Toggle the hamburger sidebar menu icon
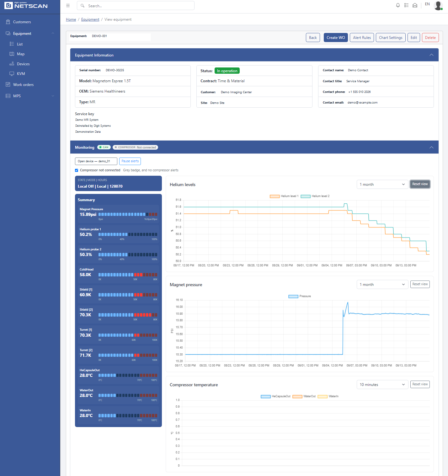This screenshot has height=476, width=448. (68, 6)
